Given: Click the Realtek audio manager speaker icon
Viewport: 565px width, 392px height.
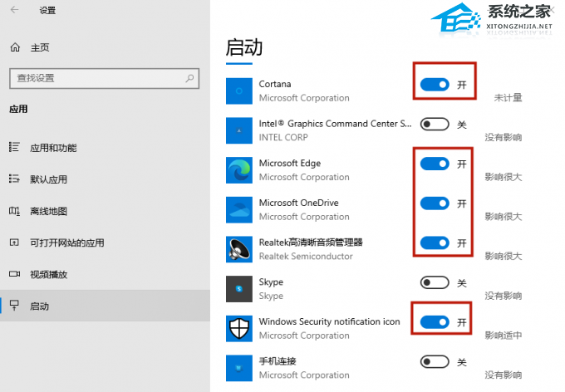Looking at the screenshot, I should [239, 249].
